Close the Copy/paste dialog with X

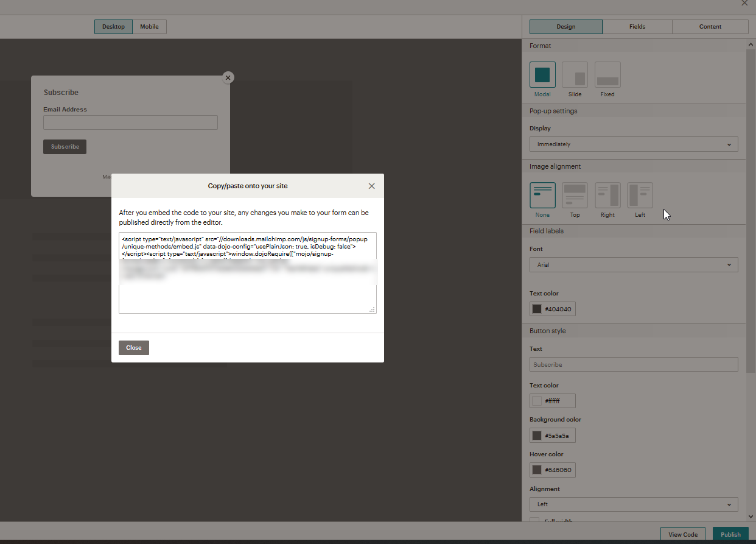tap(372, 186)
